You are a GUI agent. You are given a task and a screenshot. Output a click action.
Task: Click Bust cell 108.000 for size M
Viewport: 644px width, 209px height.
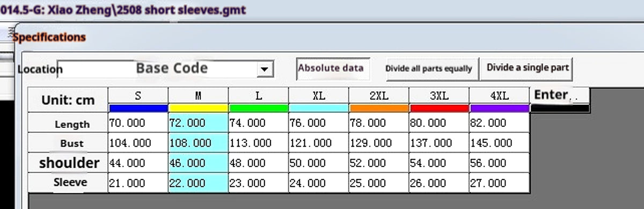[x=198, y=143]
